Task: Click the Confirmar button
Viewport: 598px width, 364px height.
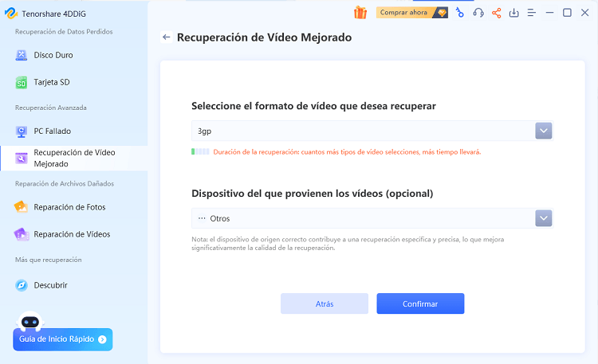Action: tap(420, 303)
